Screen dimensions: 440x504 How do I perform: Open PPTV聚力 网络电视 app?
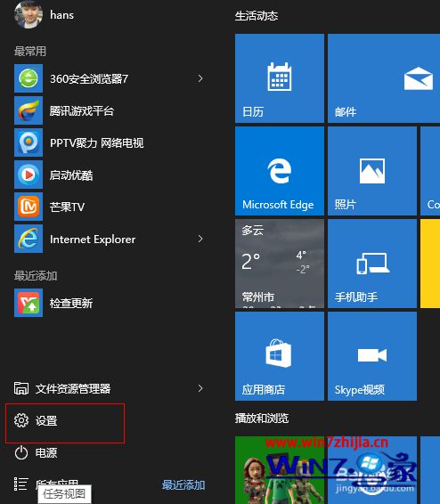110,142
